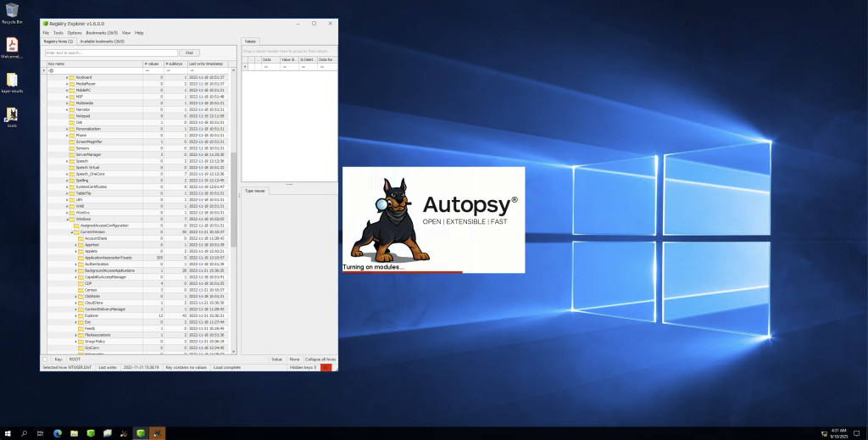Select the ApplicationAssociationToasts key row
Screen dimensions: 868x440
138,258
